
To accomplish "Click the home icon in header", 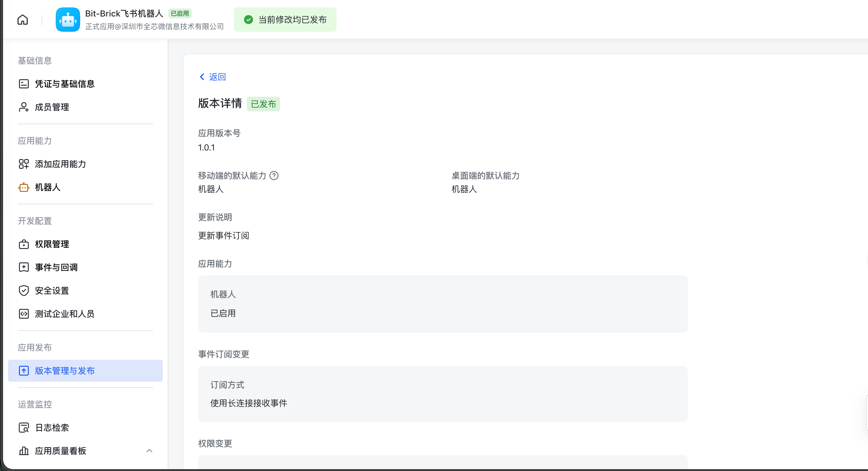I will (x=23, y=20).
